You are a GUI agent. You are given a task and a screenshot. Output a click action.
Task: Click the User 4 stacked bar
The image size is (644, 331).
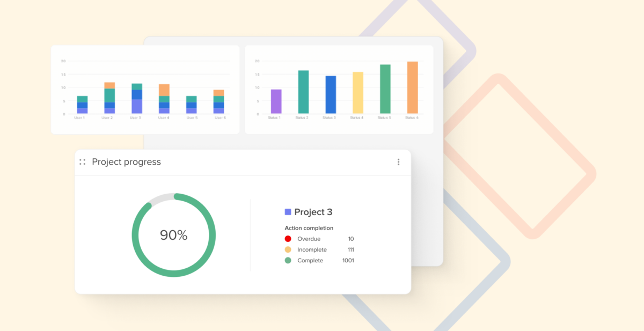click(164, 99)
